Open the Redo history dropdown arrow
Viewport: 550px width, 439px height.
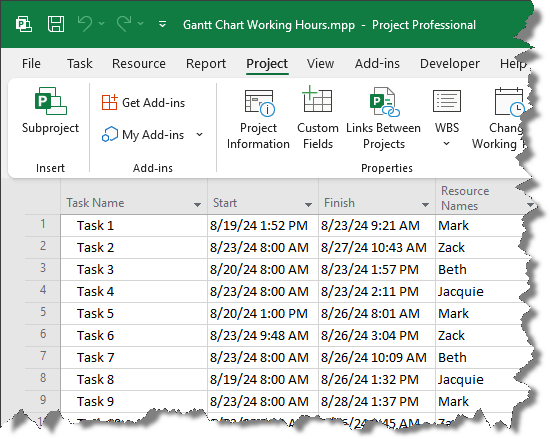pyautogui.click(x=141, y=24)
